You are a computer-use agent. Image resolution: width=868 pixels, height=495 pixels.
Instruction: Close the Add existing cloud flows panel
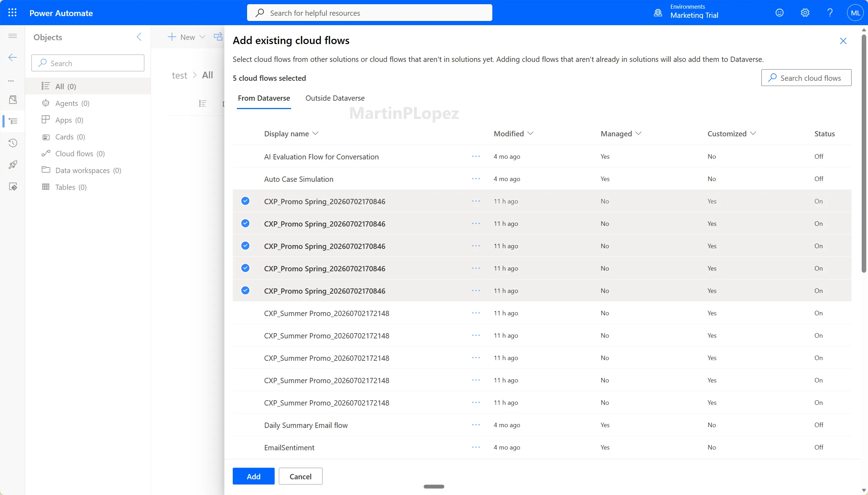point(843,41)
